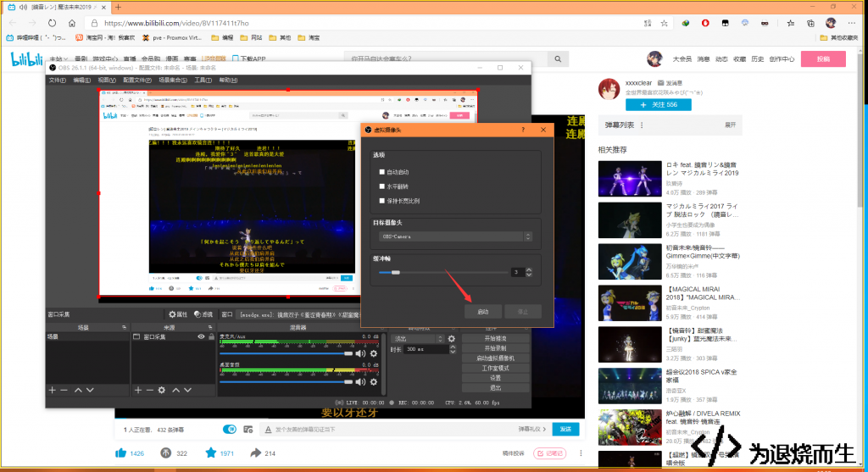This screenshot has height=472, width=868.
Task: Open 桌面音频 audio settings gear
Action: pyautogui.click(x=374, y=382)
